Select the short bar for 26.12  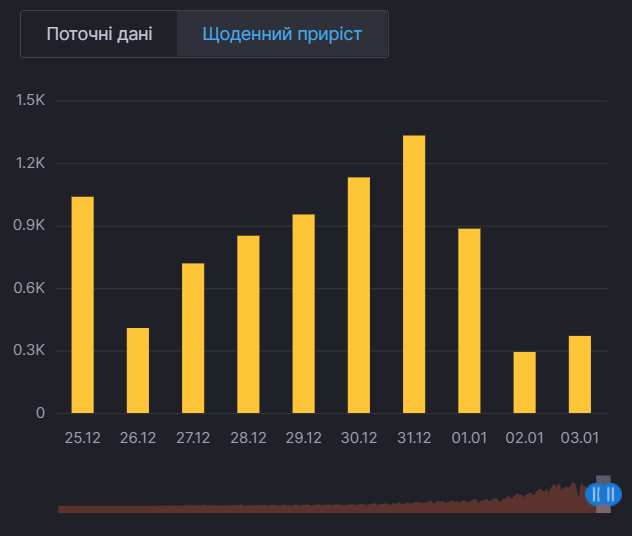(x=138, y=370)
